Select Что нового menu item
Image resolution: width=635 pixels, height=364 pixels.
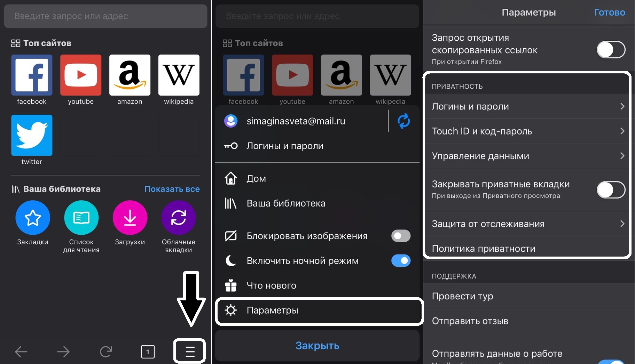tap(317, 285)
